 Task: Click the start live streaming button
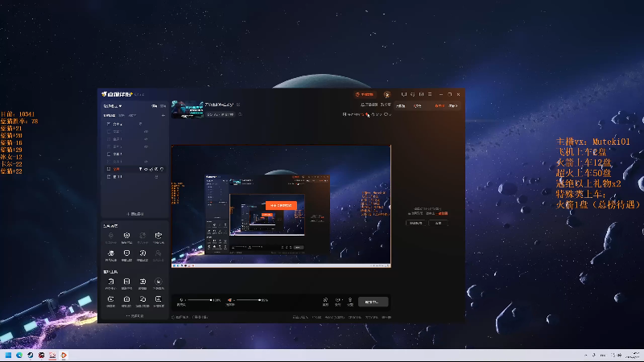[x=374, y=302]
